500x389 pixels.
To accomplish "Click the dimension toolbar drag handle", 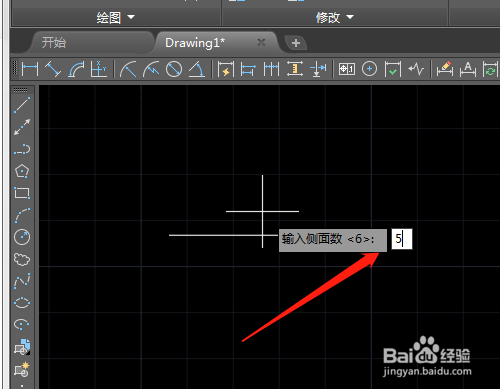I will (14, 69).
